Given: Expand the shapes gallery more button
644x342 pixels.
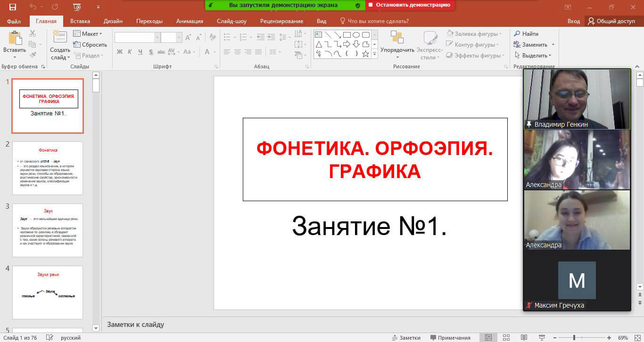Looking at the screenshot, I should click(375, 54).
